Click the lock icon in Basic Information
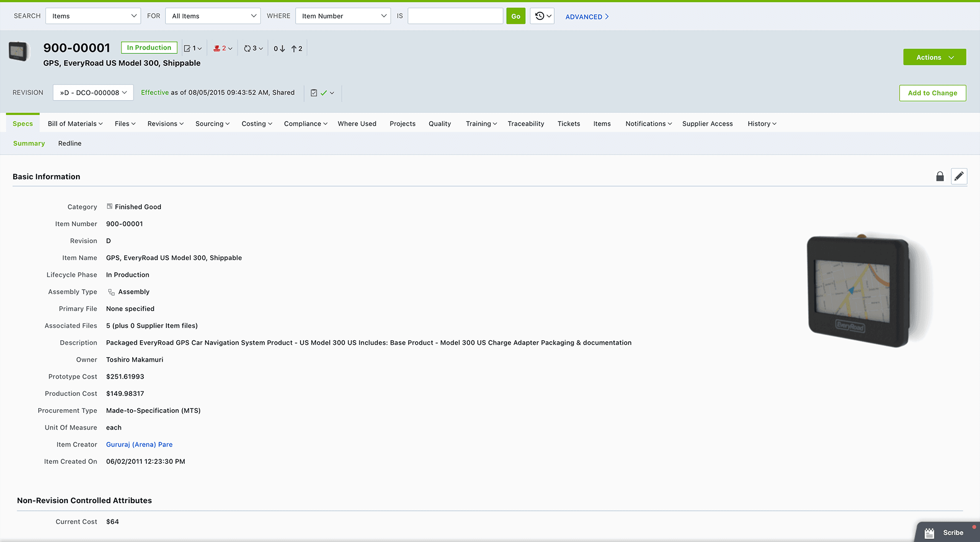 (x=940, y=176)
